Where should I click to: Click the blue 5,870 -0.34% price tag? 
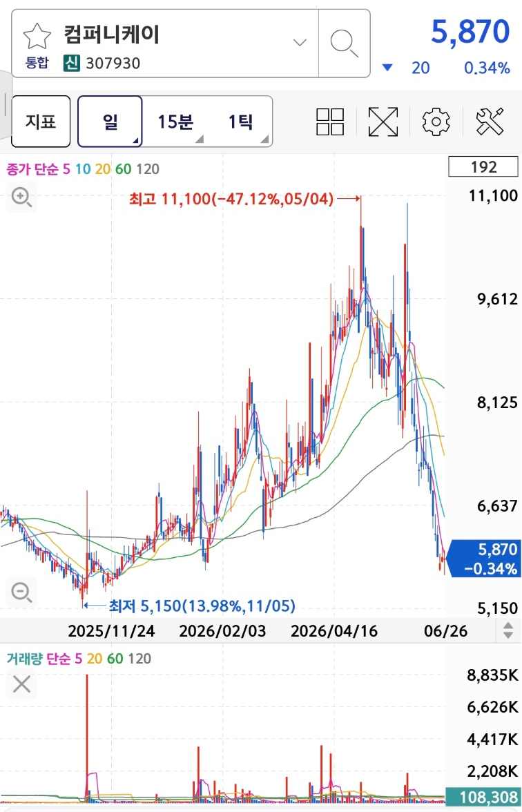pyautogui.click(x=483, y=559)
